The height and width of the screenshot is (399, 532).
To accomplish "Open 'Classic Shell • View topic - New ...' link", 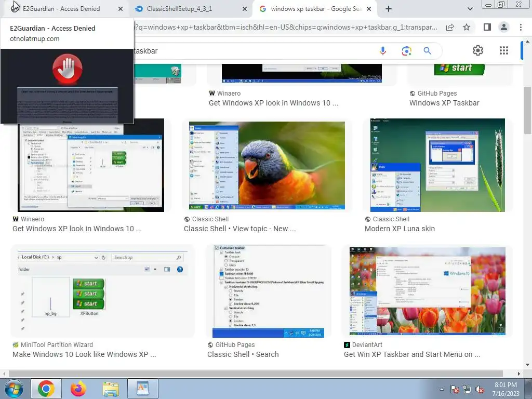I will pos(240,229).
